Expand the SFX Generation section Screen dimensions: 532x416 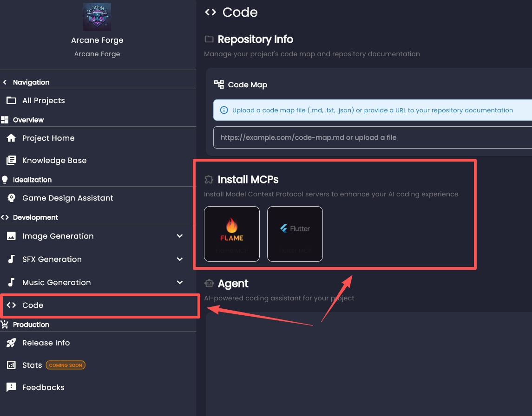[180, 259]
